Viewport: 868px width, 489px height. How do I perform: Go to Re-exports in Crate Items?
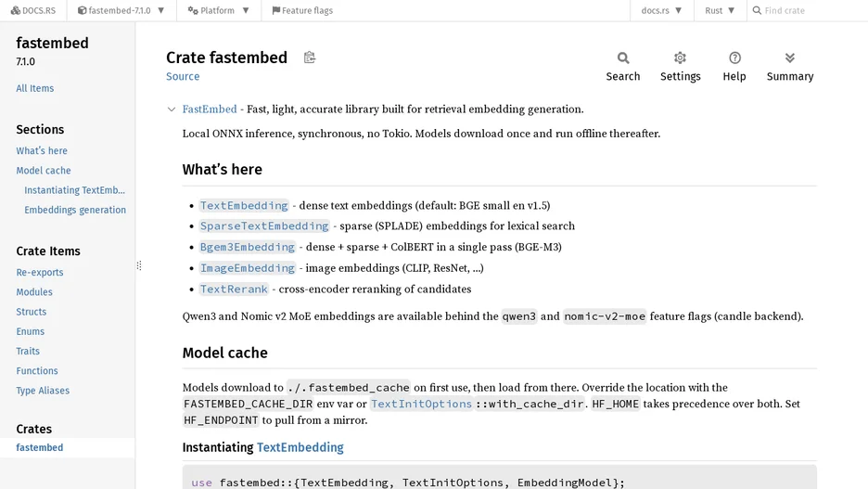tap(40, 273)
